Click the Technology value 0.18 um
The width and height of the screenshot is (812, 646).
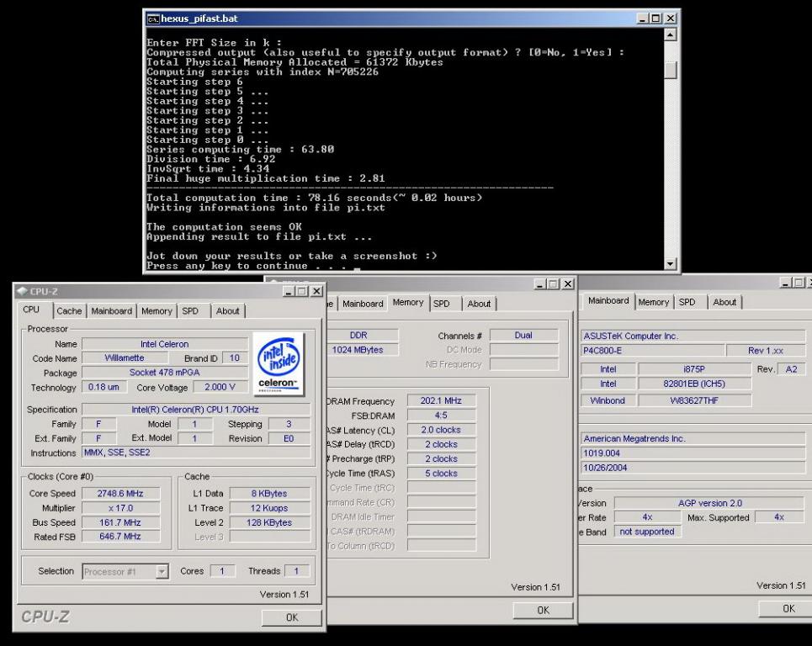(x=104, y=387)
